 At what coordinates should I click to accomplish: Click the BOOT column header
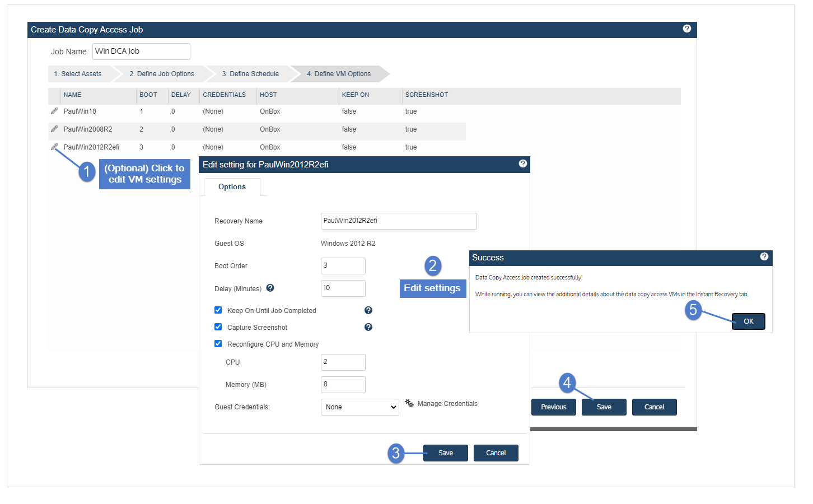[148, 95]
